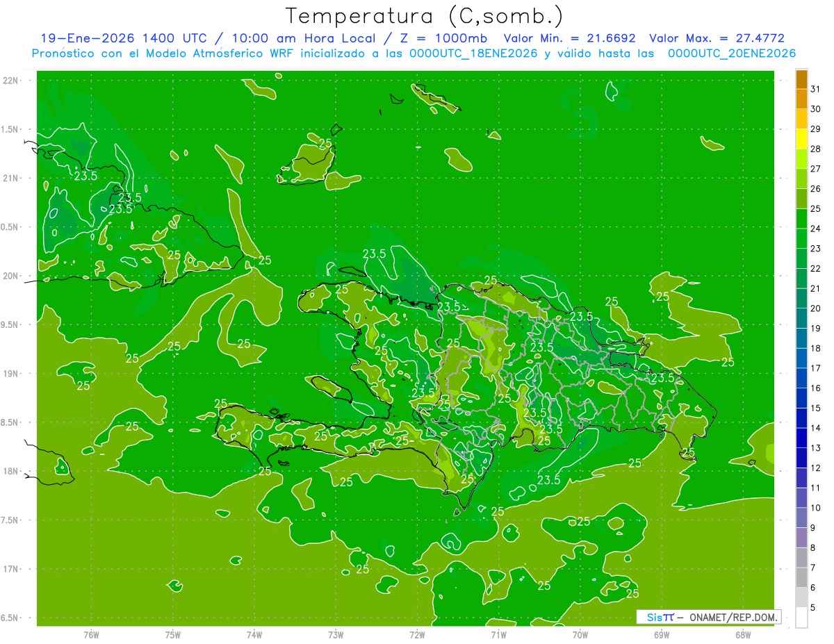Click the "19N" latitude label
The image size is (834, 644).
click(12, 374)
